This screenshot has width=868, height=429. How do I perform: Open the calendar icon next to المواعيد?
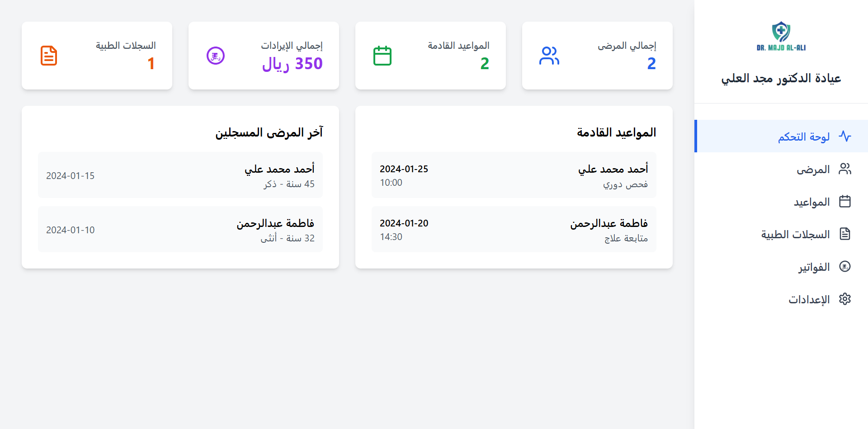point(846,202)
